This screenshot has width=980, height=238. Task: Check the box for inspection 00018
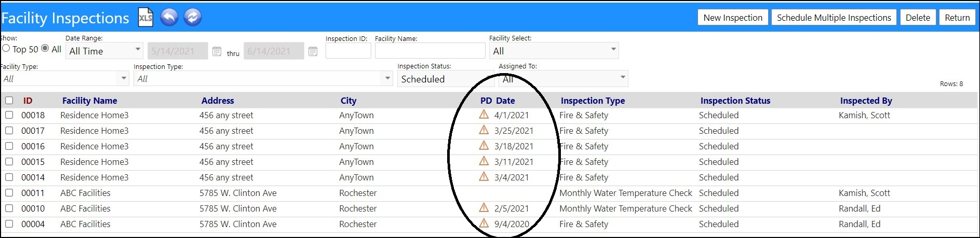tap(9, 115)
